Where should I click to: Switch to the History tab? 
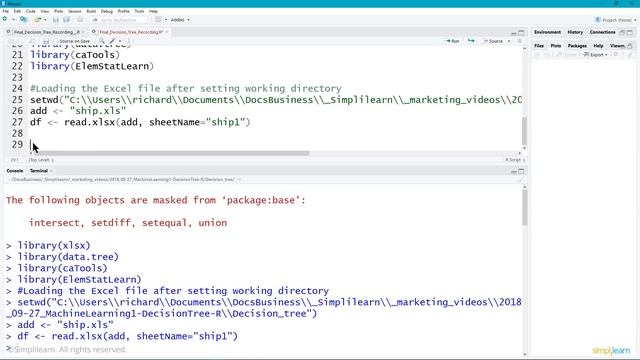pos(575,32)
